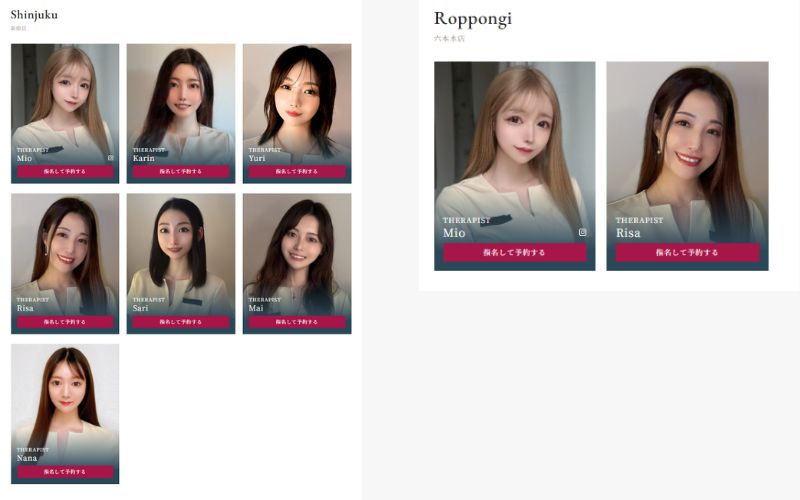Open Instagram icon on Shinjuku Mio card
Screen dimensions: 800x500
point(111,158)
